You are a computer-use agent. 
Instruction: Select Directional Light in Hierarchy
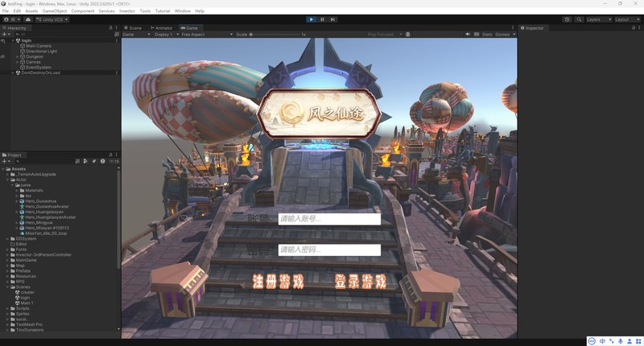click(41, 51)
